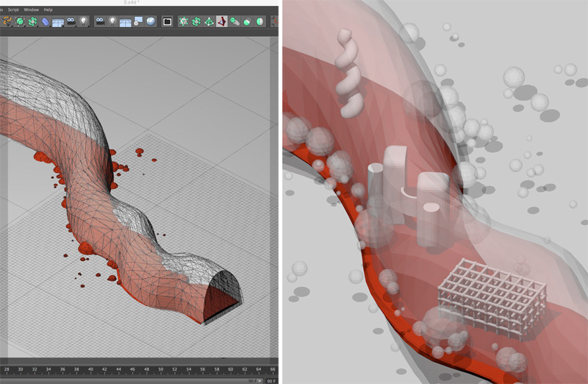
Task: Click the light bulb icon before the second camera
Action: 84,21
